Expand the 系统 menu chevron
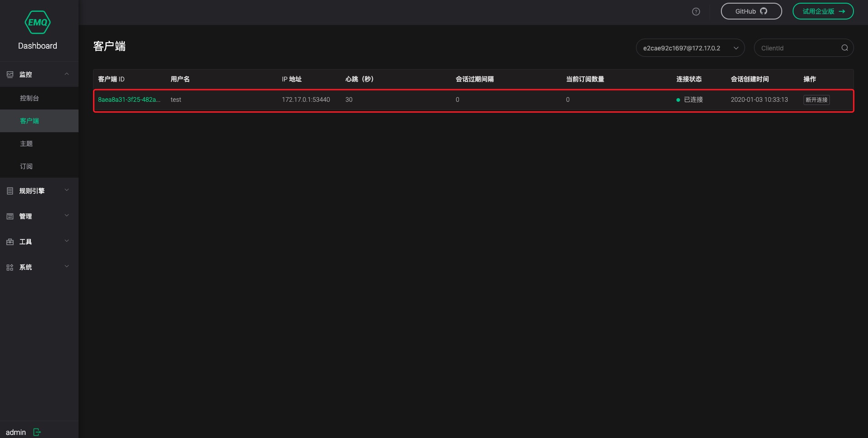 (x=67, y=267)
